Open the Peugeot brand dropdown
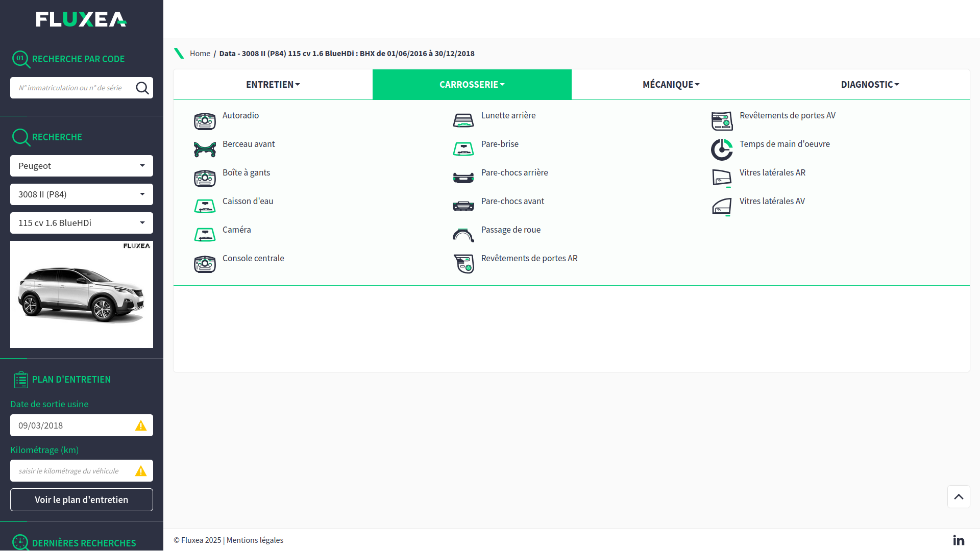Viewport: 980px width, 551px height. [82, 166]
